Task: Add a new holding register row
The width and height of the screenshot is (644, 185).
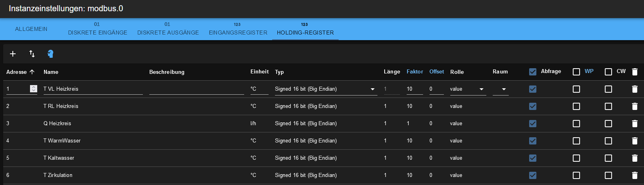Action: tap(13, 54)
